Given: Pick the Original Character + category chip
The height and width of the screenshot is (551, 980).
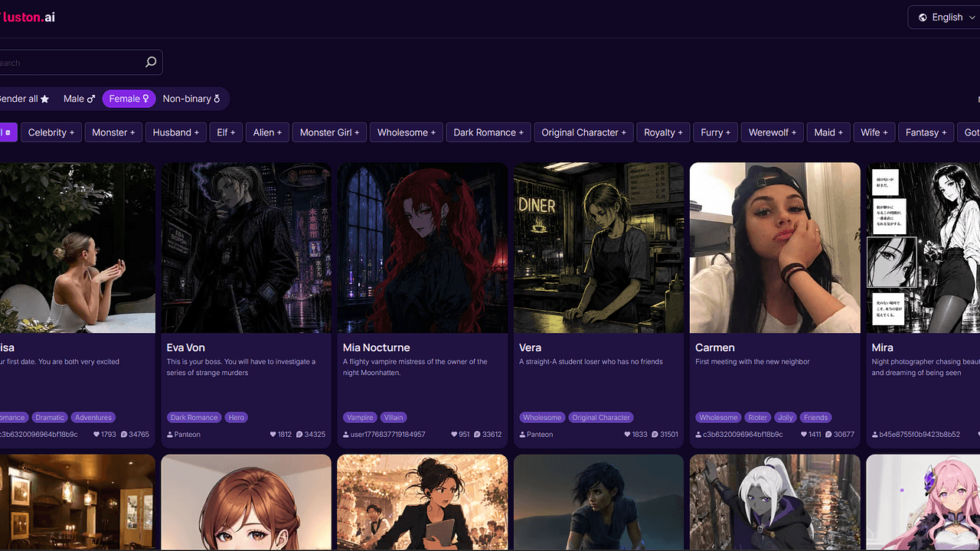Looking at the screenshot, I should point(584,132).
